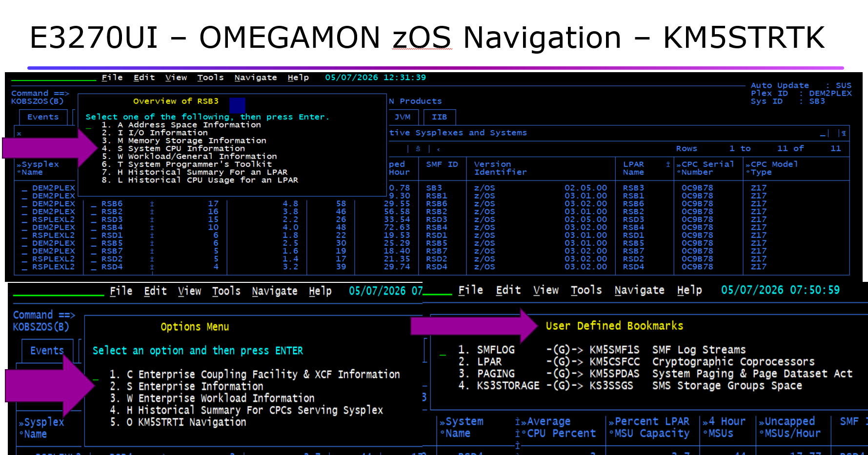The width and height of the screenshot is (868, 455).
Task: Click the action field before the RSD4 row
Action: pos(94,268)
